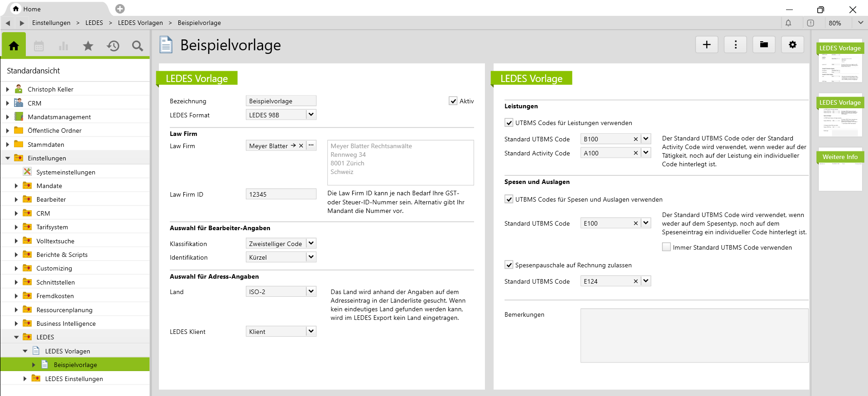
Task: Open the LEDES Format dropdown
Action: coord(311,115)
